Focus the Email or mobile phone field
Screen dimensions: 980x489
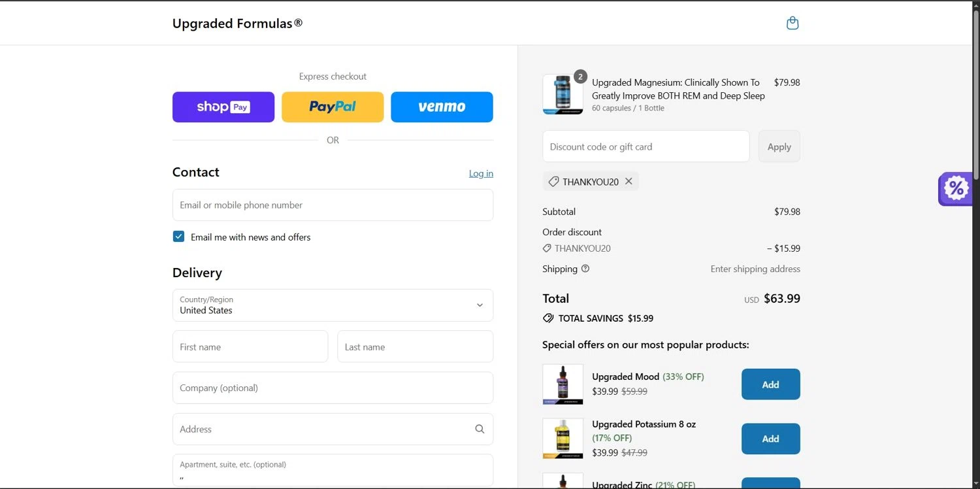coord(333,205)
